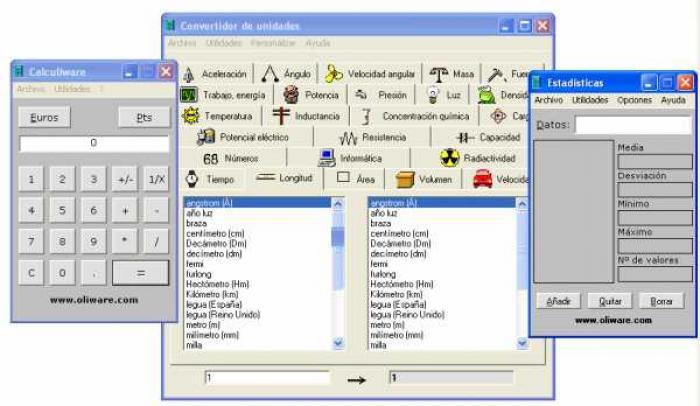Click the C clear button in Calculiware
700x406 pixels.
(x=31, y=273)
